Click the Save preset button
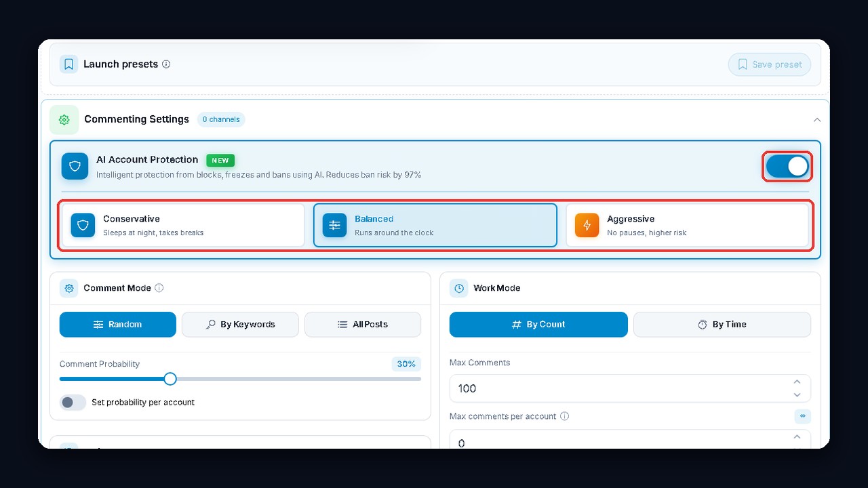The width and height of the screenshot is (868, 488). (770, 64)
